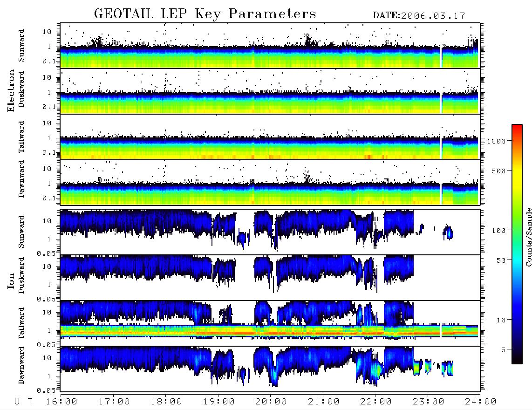
Task: Click the 0.1 tick of Electron Dawnward panel
Action: point(49,198)
